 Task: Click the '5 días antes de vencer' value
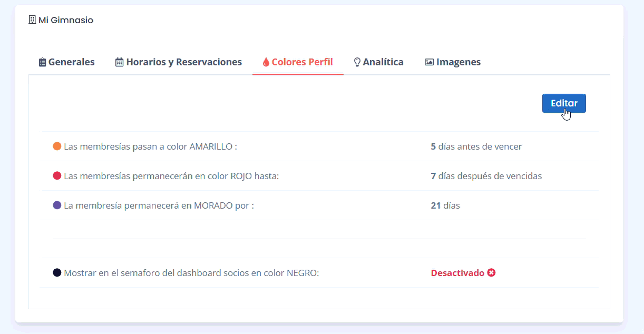click(x=476, y=146)
